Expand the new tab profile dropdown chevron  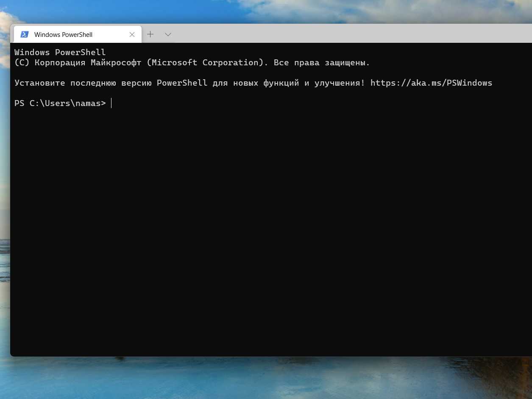pos(168,34)
